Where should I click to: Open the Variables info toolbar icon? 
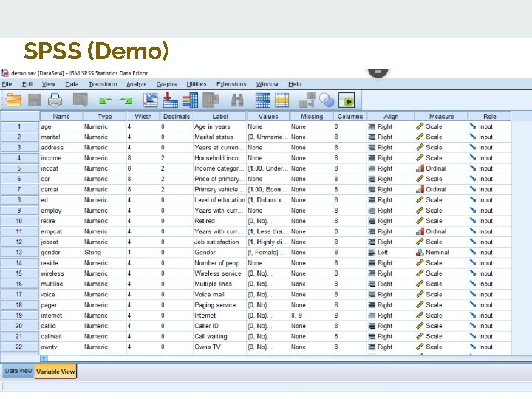click(190, 100)
